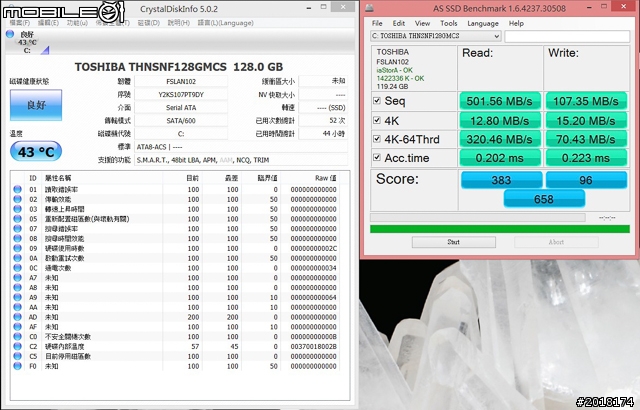Click the status icon in row A9
The height and width of the screenshot is (410, 640).
tap(17, 297)
